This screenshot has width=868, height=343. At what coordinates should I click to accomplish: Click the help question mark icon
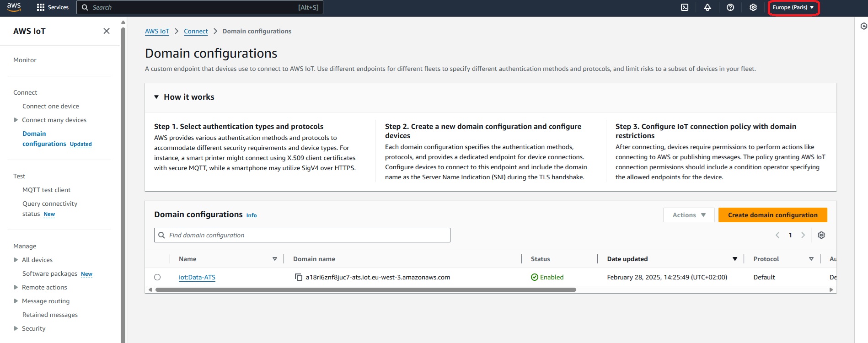(x=730, y=7)
